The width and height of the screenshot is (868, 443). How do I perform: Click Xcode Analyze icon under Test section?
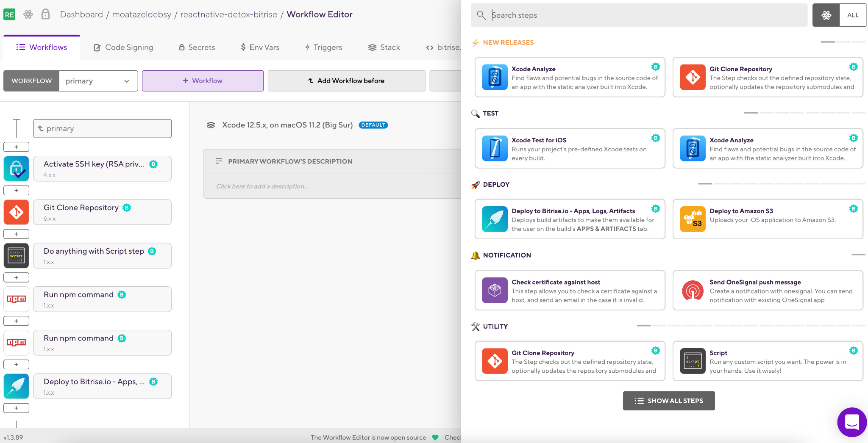(x=693, y=148)
